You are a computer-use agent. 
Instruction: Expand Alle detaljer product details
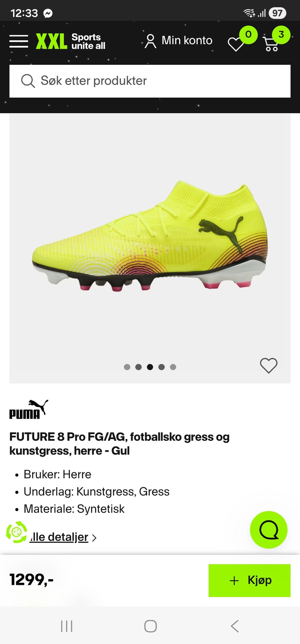tap(63, 537)
